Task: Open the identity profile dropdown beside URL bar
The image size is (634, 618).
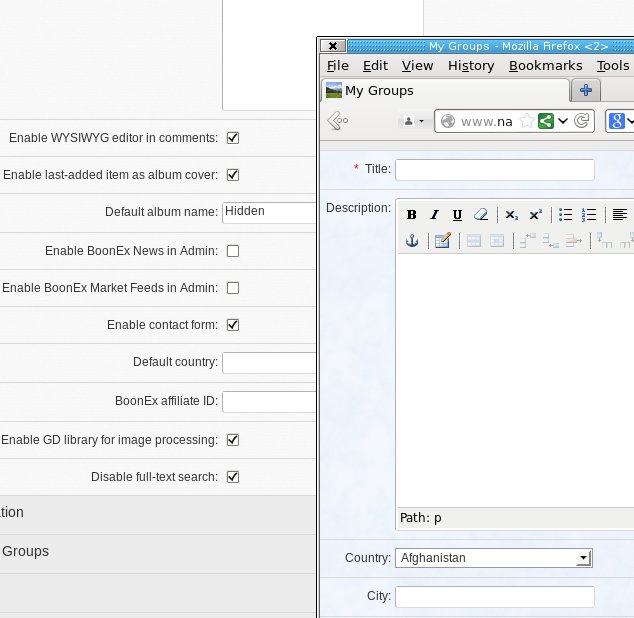Action: coord(412,121)
